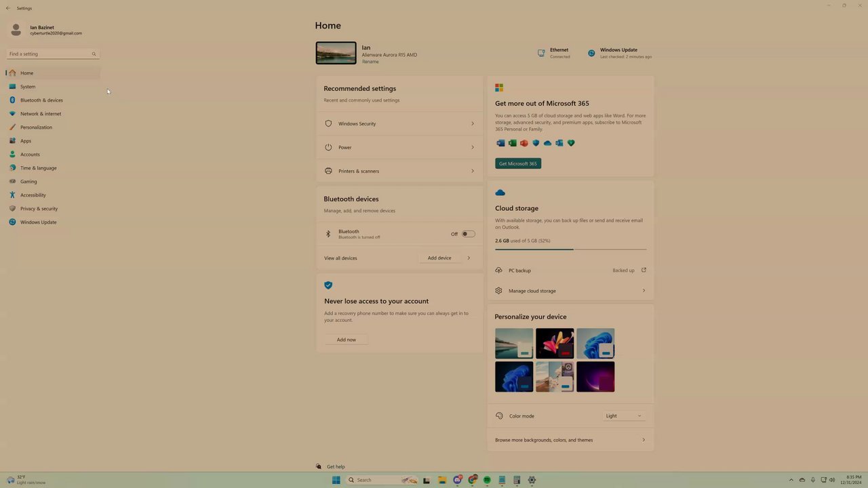
Task: Open Personalization in the sidebar
Action: tap(53, 127)
